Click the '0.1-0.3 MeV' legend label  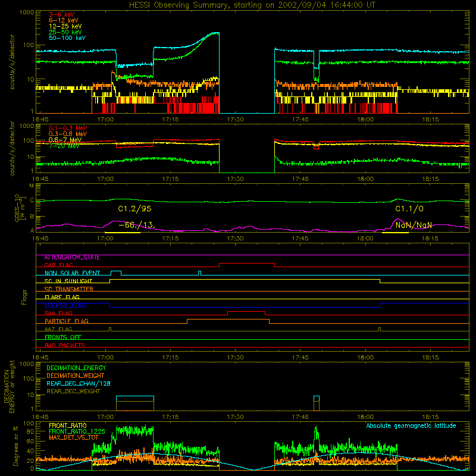point(68,128)
